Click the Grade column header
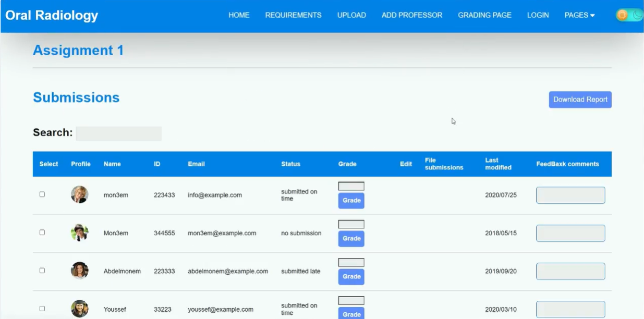The image size is (644, 319). (347, 164)
